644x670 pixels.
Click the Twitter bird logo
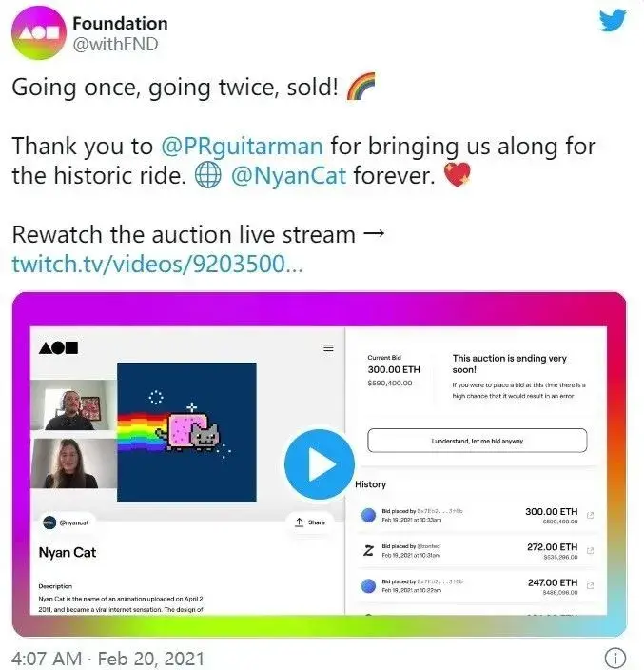pyautogui.click(x=613, y=20)
